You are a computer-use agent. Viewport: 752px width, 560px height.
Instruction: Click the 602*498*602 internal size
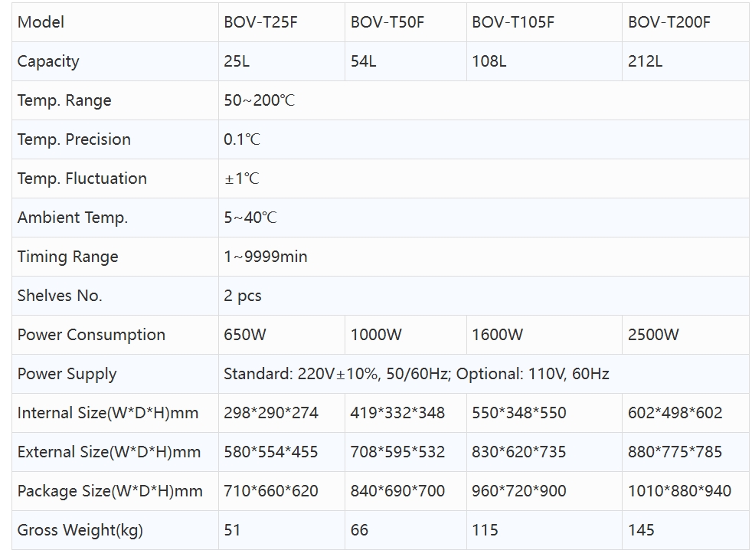675,413
